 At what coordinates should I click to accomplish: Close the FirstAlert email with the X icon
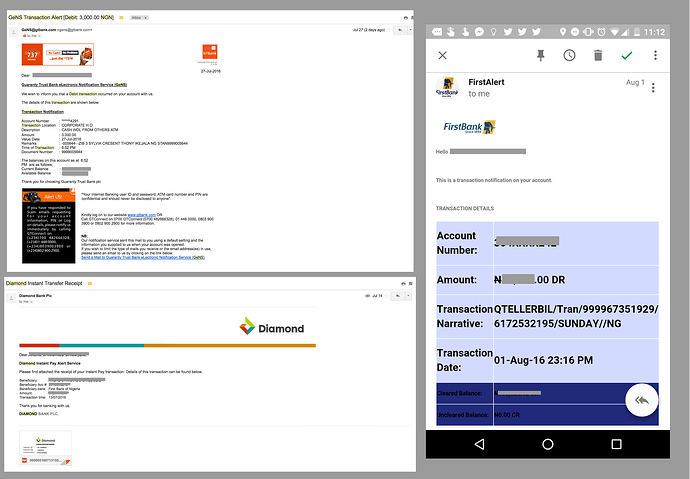click(443, 55)
